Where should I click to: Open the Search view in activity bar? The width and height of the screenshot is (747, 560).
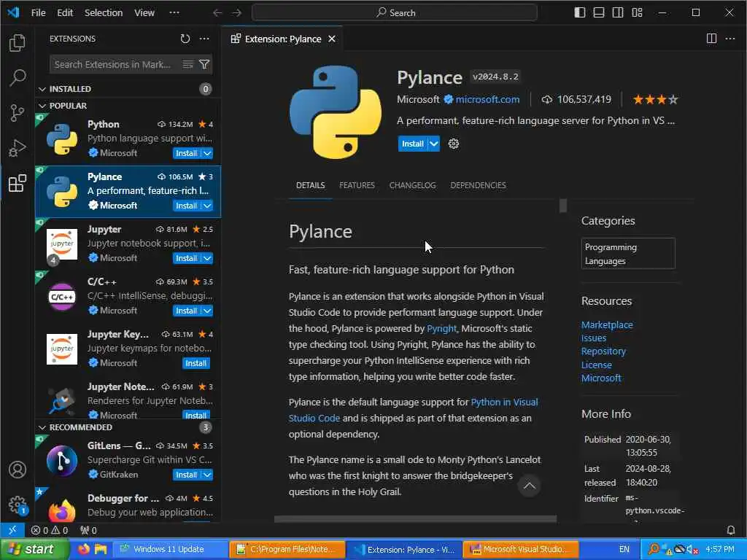[x=18, y=77]
